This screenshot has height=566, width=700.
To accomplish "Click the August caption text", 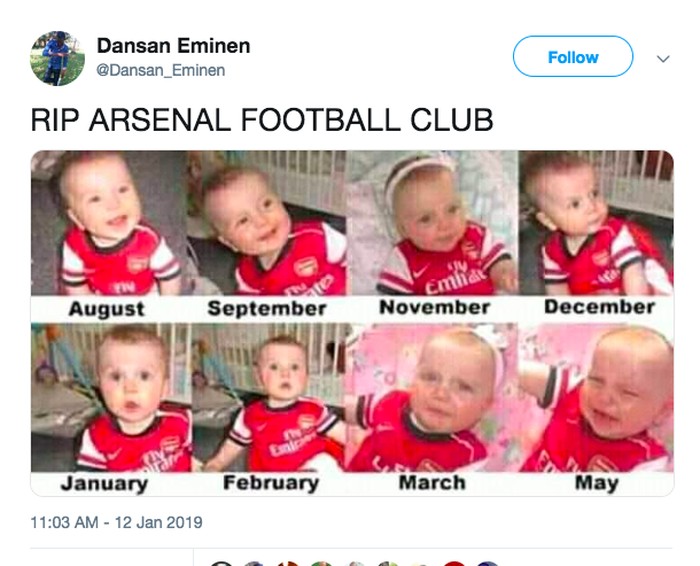I will pos(108,309).
